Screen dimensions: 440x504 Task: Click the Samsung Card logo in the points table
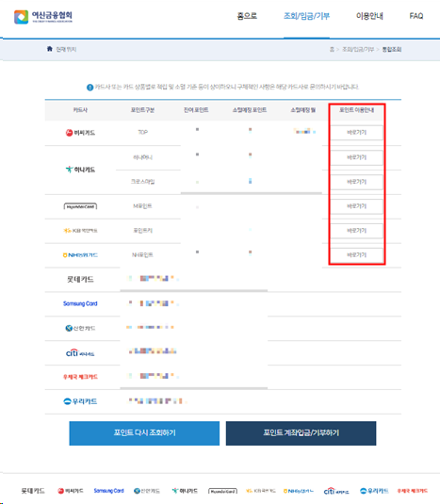tap(80, 303)
